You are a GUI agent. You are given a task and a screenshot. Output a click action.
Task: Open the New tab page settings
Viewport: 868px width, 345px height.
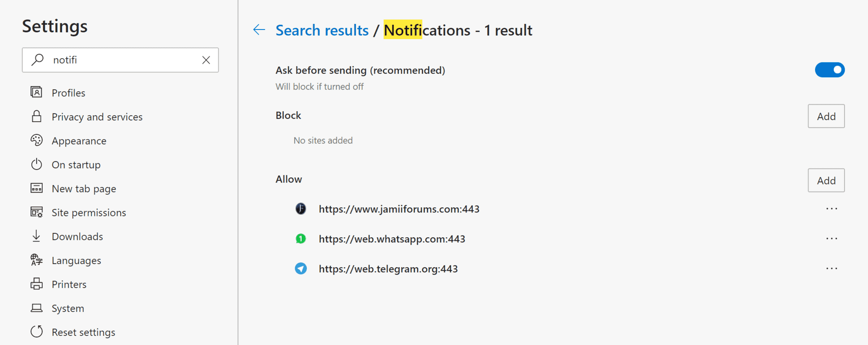pyautogui.click(x=84, y=189)
